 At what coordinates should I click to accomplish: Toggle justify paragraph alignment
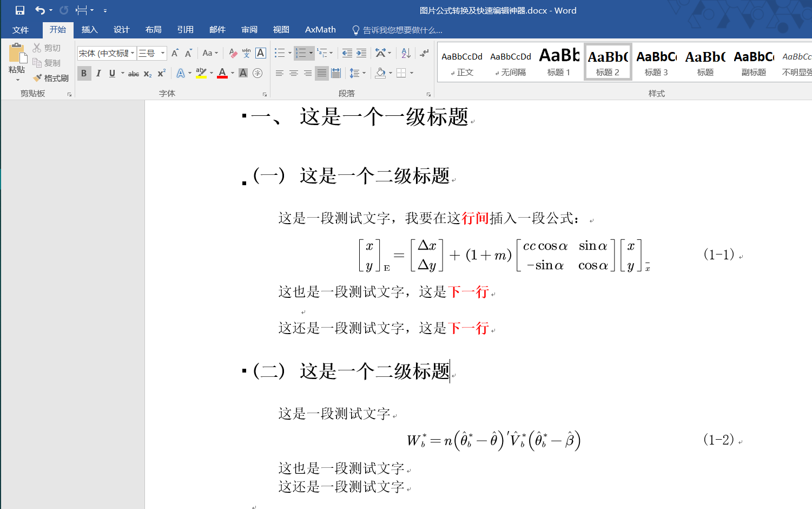coord(321,73)
